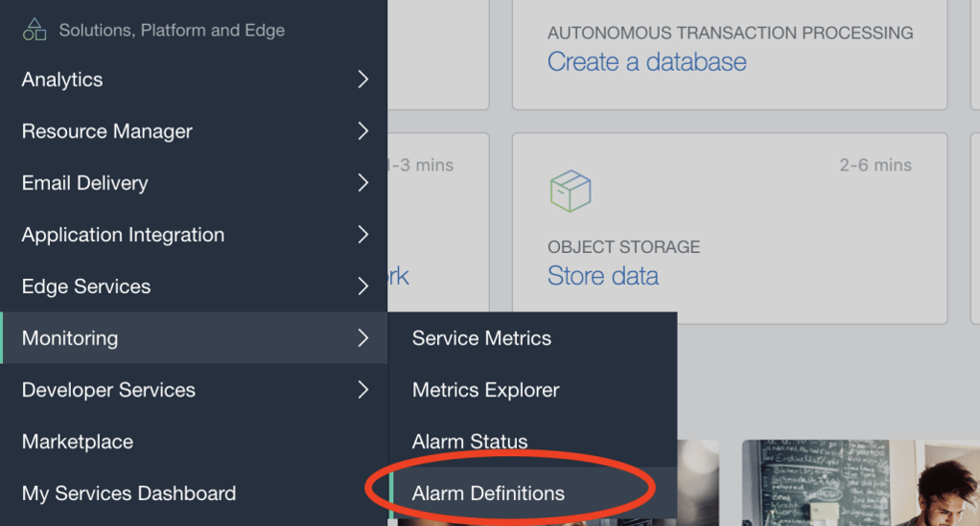The image size is (980, 526).
Task: Open the Monitoring menu item
Action: tap(70, 338)
